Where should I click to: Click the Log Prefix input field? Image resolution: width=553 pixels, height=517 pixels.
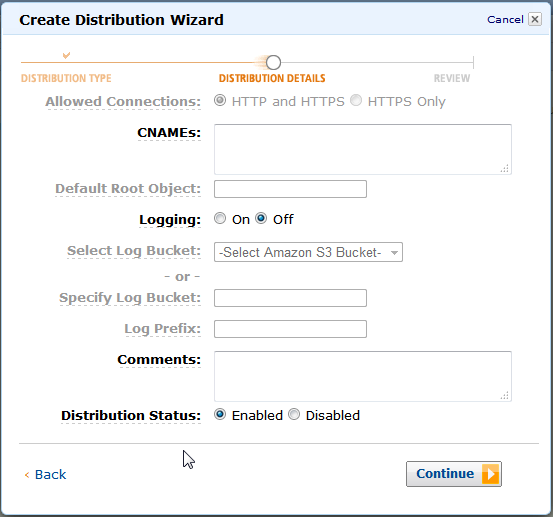pos(290,329)
